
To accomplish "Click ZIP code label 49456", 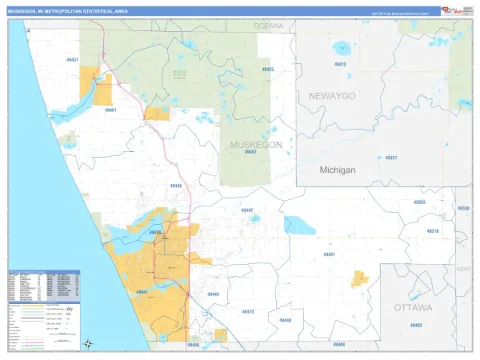I will pyautogui.click(x=193, y=345).
